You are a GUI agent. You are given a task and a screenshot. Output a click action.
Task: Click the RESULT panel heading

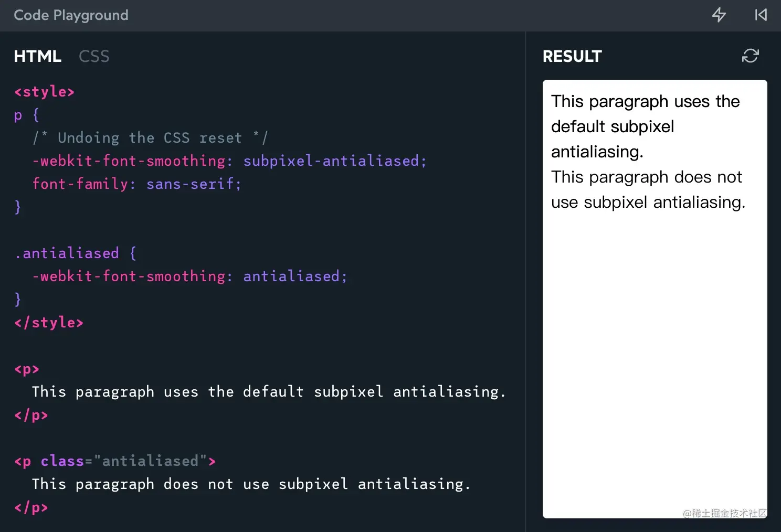tap(572, 56)
